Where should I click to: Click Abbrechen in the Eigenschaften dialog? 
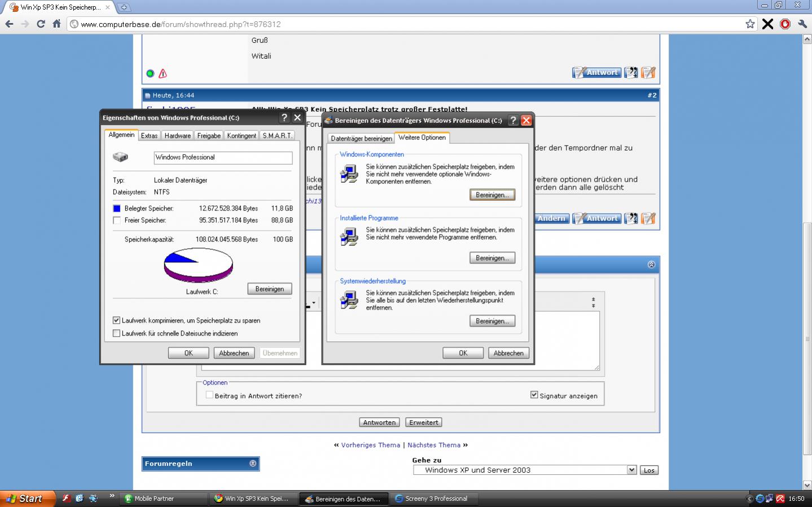click(234, 353)
